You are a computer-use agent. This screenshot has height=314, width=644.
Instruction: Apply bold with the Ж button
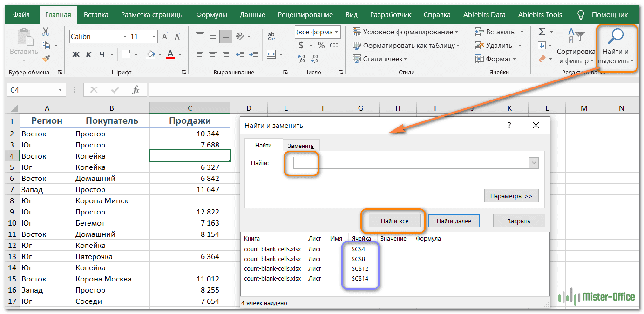point(76,54)
